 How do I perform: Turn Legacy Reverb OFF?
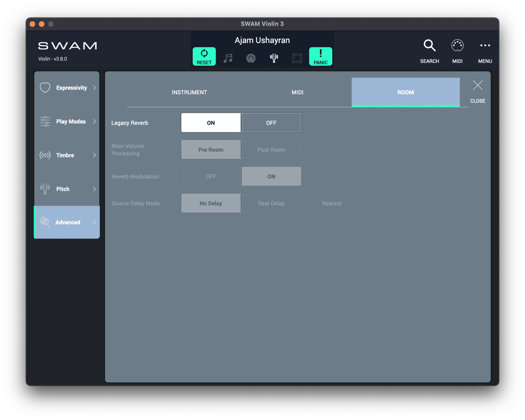271,123
